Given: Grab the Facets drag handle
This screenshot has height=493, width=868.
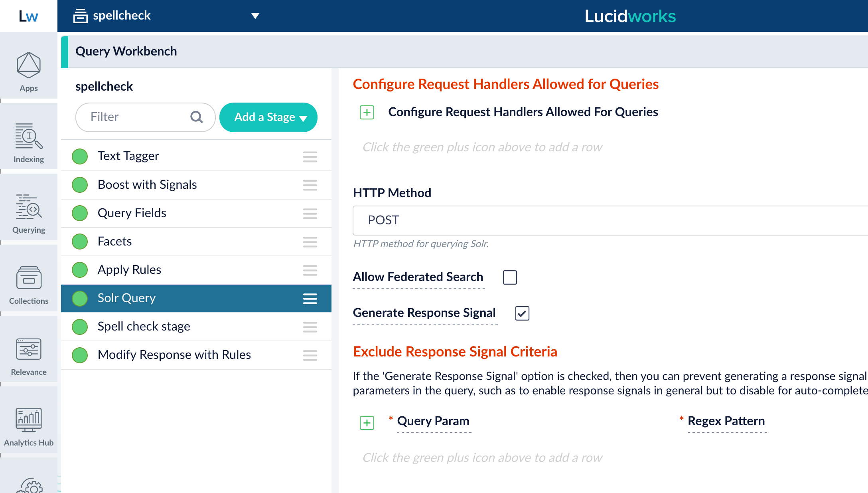Looking at the screenshot, I should (310, 242).
